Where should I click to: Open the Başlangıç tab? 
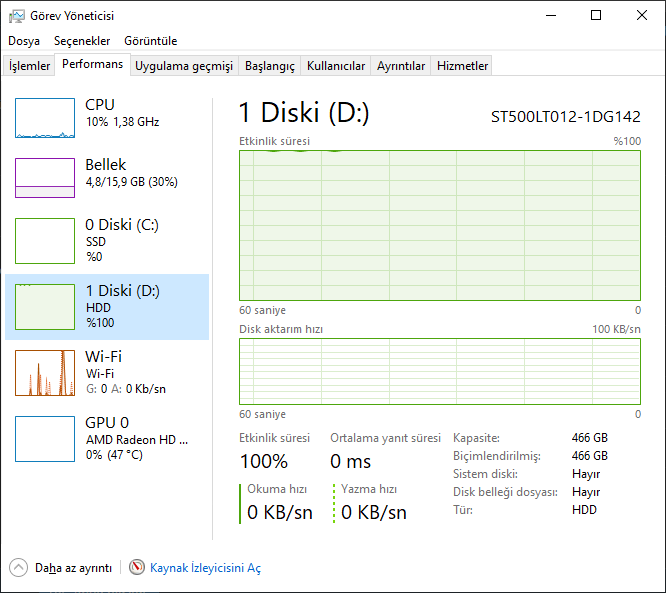click(270, 65)
